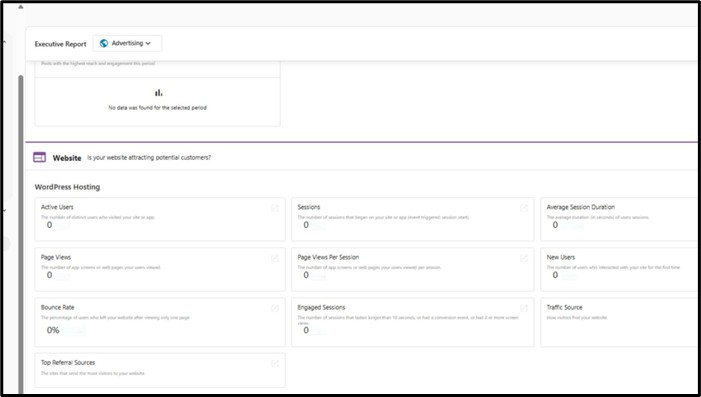Viewport: 701px width, 397px height.
Task: Open the Bounce Rate card's external link icon
Action: pyautogui.click(x=274, y=308)
